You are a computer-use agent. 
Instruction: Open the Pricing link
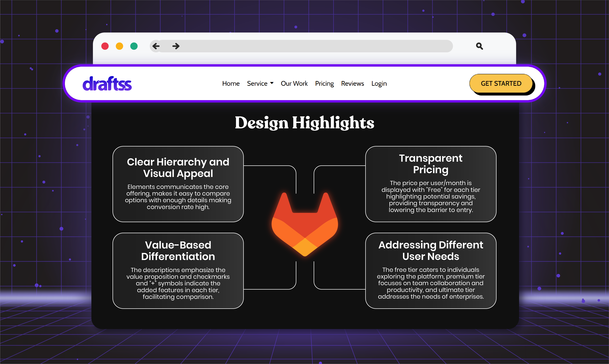point(324,84)
